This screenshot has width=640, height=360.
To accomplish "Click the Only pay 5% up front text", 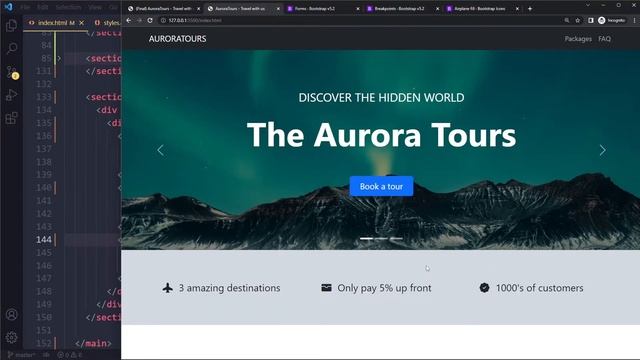I will pyautogui.click(x=384, y=288).
